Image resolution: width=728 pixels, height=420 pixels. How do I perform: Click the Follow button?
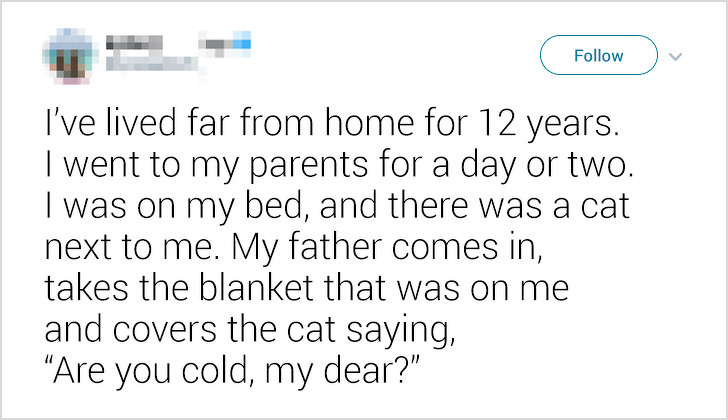coord(598,55)
